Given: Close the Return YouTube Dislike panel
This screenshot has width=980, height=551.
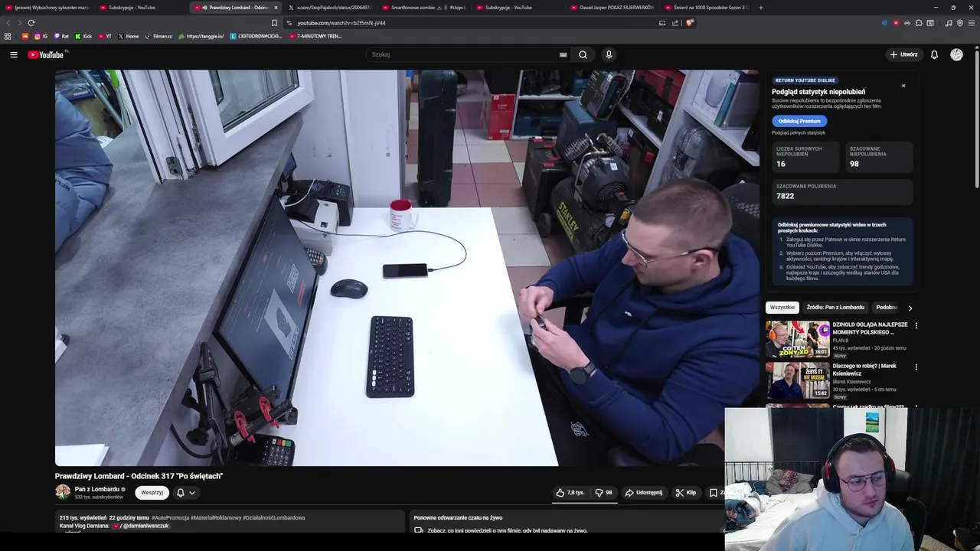Looking at the screenshot, I should click(903, 86).
